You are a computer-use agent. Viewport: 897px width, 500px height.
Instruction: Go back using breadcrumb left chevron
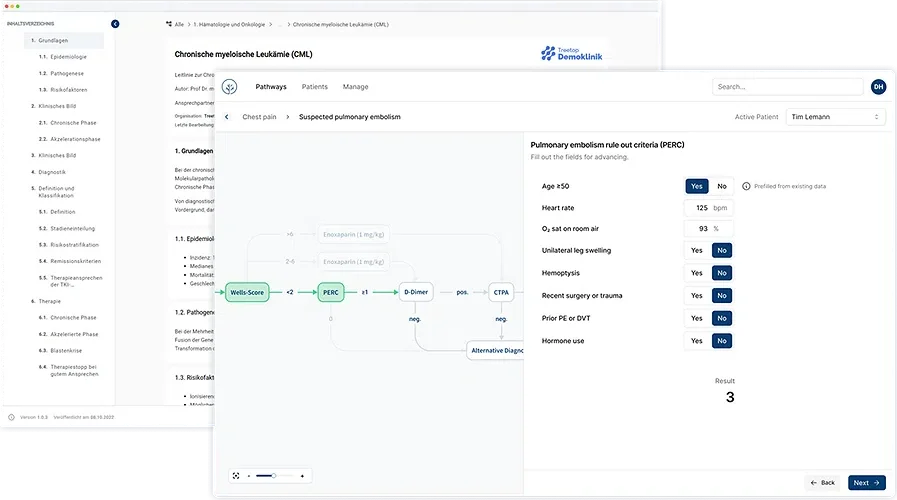coord(227,117)
